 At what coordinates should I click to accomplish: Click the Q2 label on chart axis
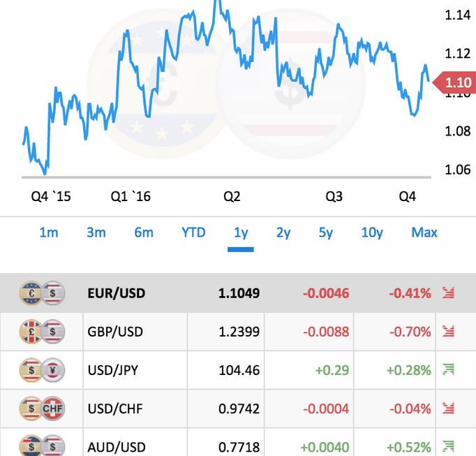click(232, 197)
